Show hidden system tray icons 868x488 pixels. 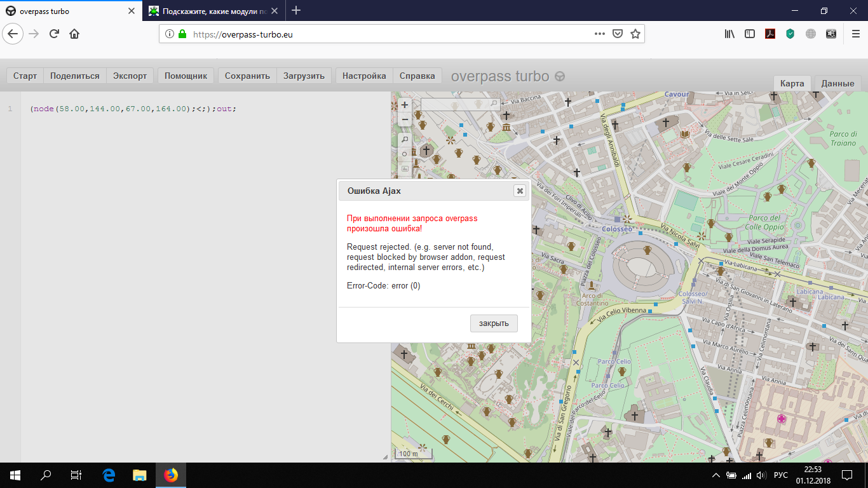coord(716,475)
